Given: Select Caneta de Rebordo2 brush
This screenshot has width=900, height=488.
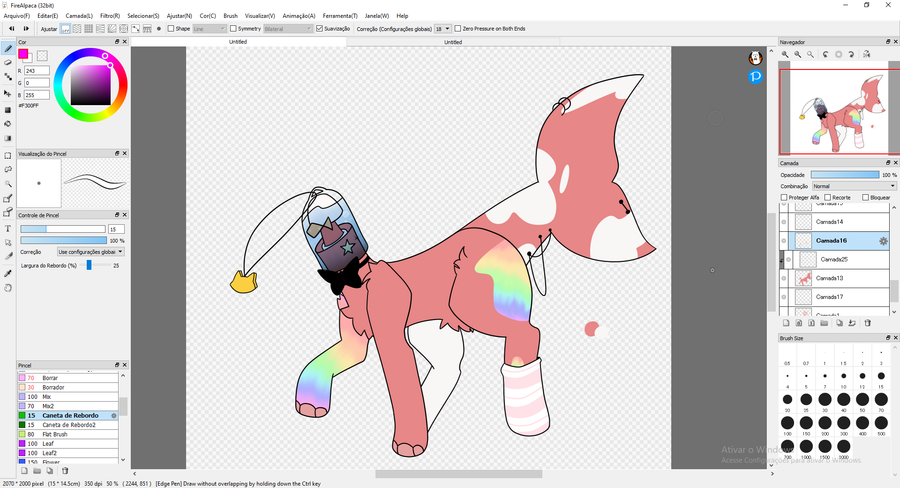Looking at the screenshot, I should click(68, 425).
